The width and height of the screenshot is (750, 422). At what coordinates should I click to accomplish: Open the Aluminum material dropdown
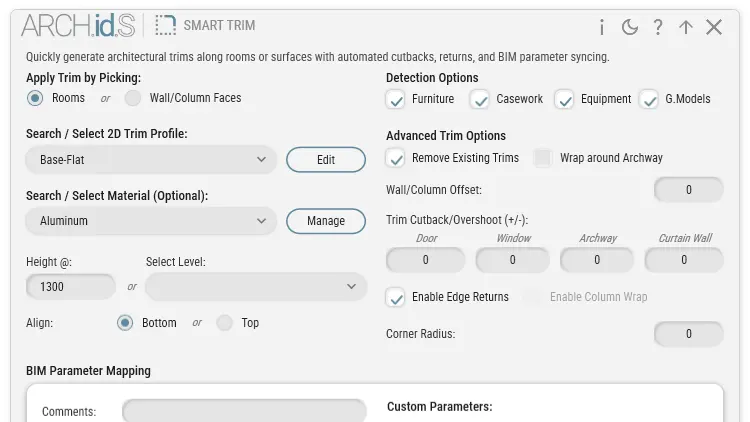click(x=151, y=221)
